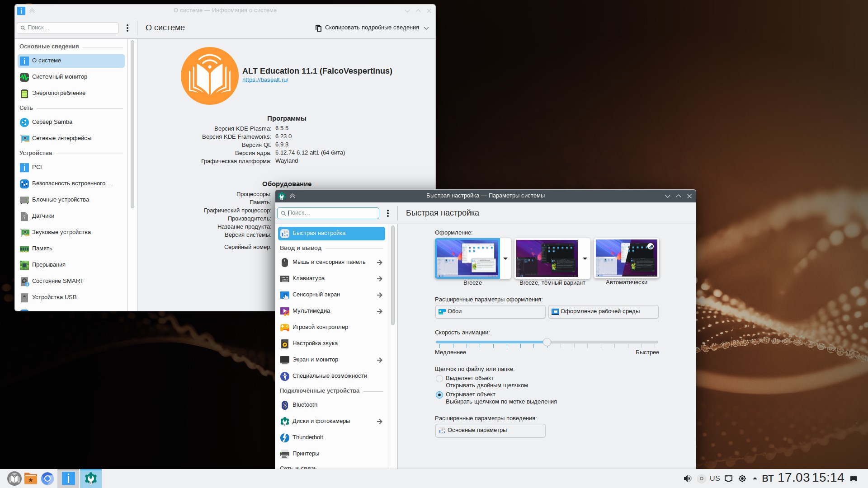The height and width of the screenshot is (488, 868).
Task: Choose the Automatic theme option
Action: [x=626, y=258]
